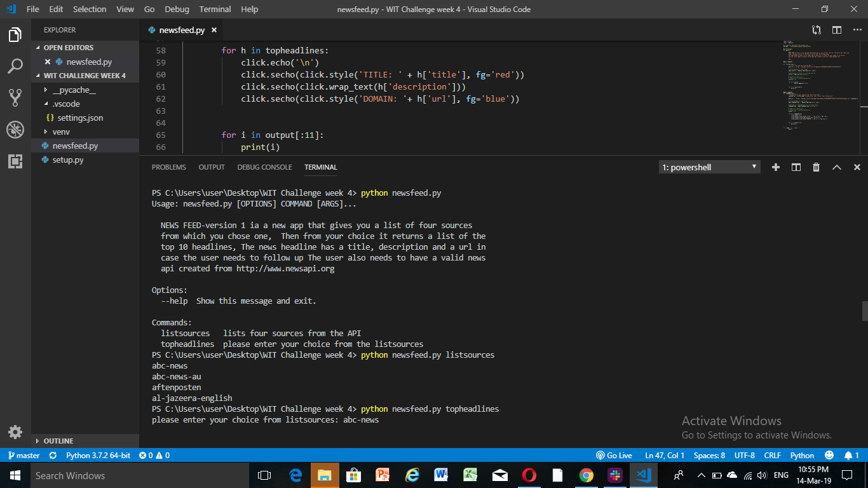Toggle Go Live server in status bar
The image size is (868, 488).
(615, 455)
